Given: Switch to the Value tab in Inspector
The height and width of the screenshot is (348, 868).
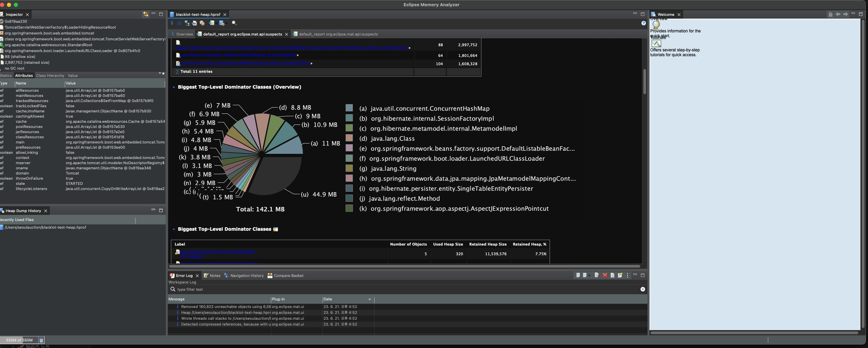Looking at the screenshot, I should point(73,76).
